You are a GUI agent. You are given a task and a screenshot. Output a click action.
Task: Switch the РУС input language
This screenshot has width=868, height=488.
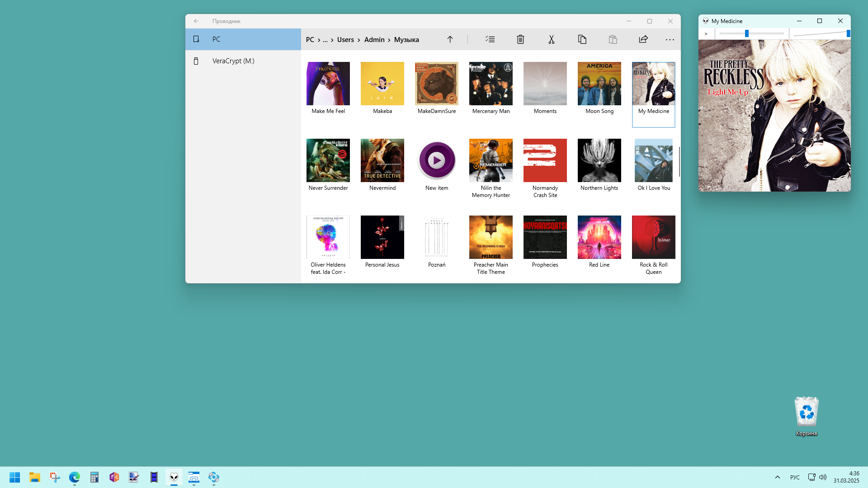tap(795, 477)
